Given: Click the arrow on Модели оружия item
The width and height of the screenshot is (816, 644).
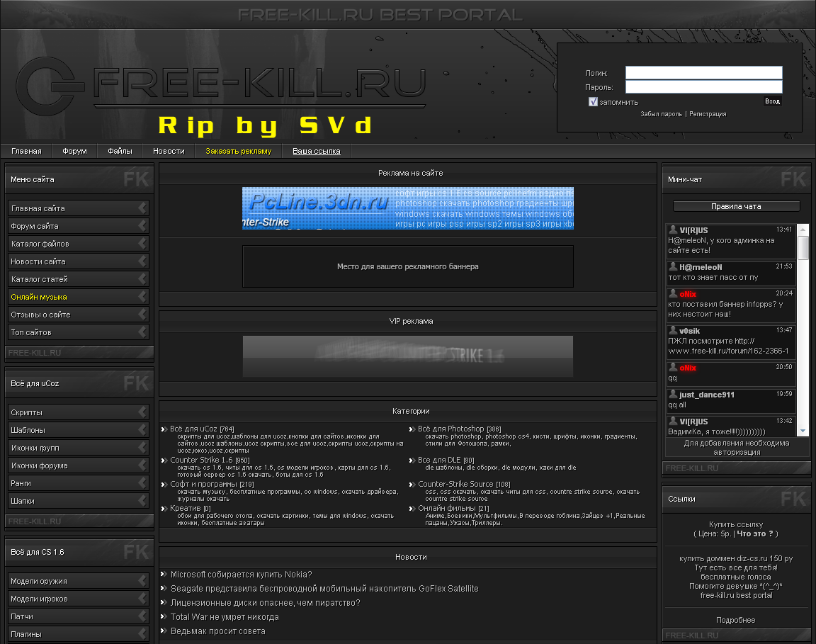Looking at the screenshot, I should (x=142, y=581).
